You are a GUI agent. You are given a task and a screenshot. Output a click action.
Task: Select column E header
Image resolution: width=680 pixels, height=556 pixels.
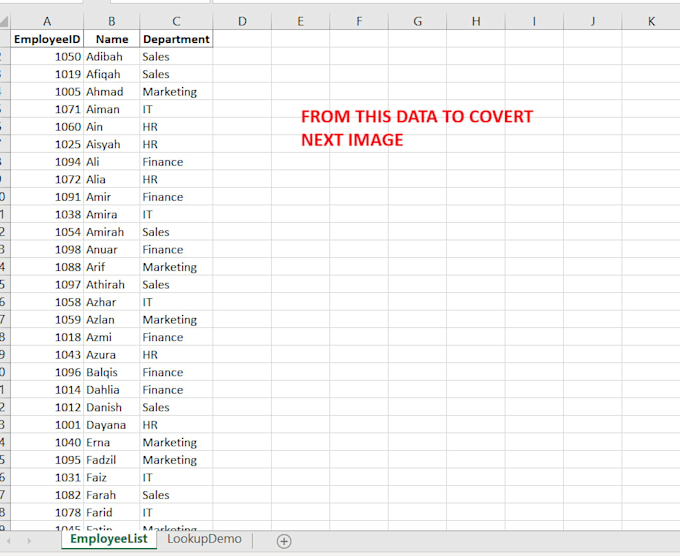(300, 21)
